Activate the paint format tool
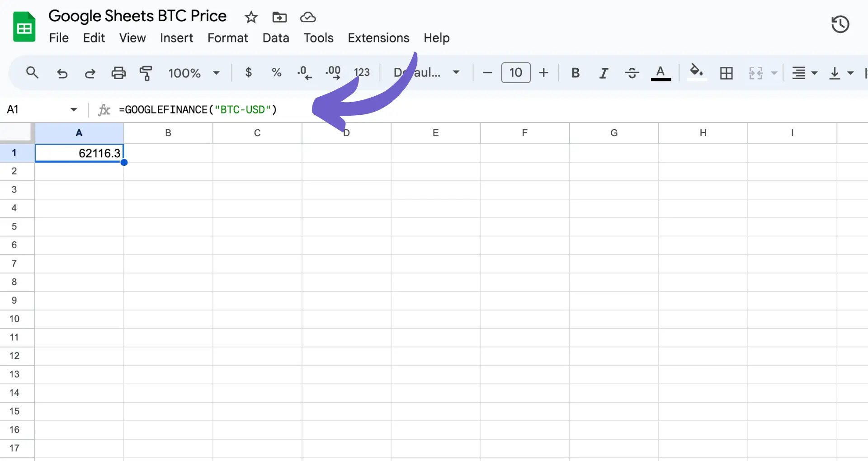Screen dimensions: 868x461 (146, 73)
